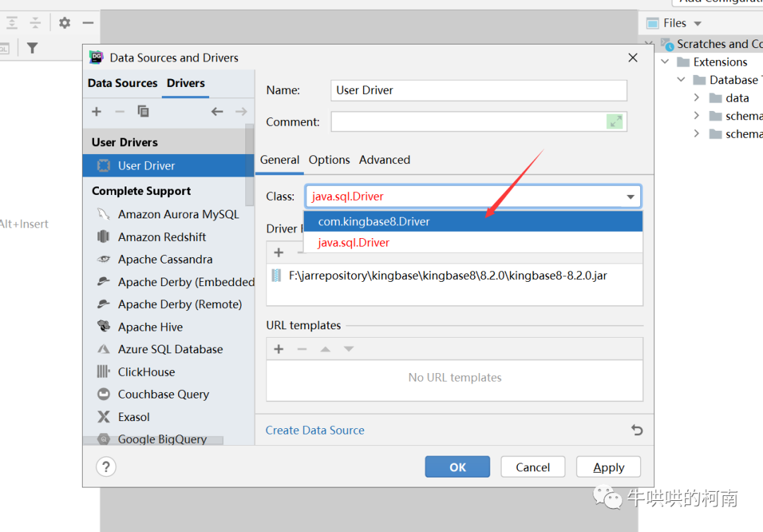
Task: Open the Advanced tab
Action: point(385,160)
